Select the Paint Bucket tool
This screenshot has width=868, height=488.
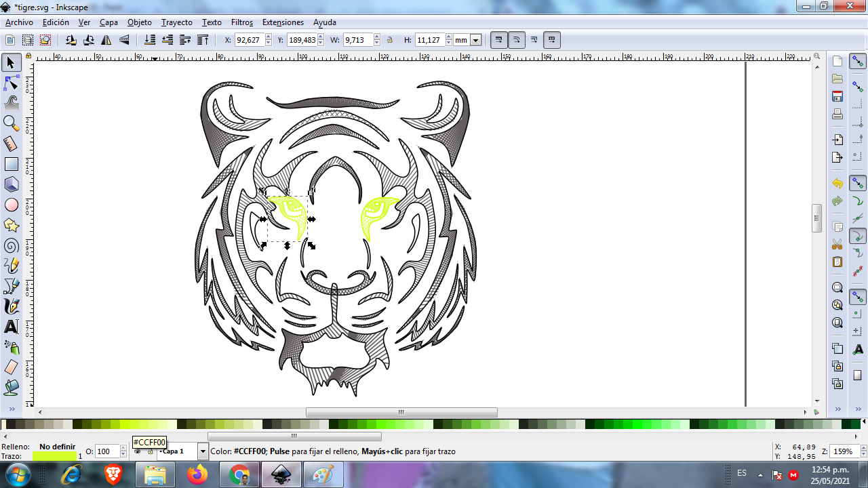(x=11, y=388)
